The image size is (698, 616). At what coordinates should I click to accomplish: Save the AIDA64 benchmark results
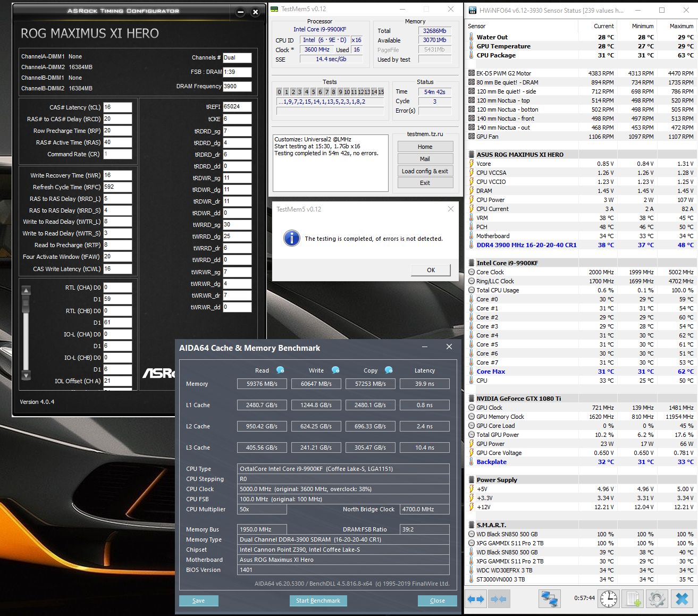pos(199,601)
